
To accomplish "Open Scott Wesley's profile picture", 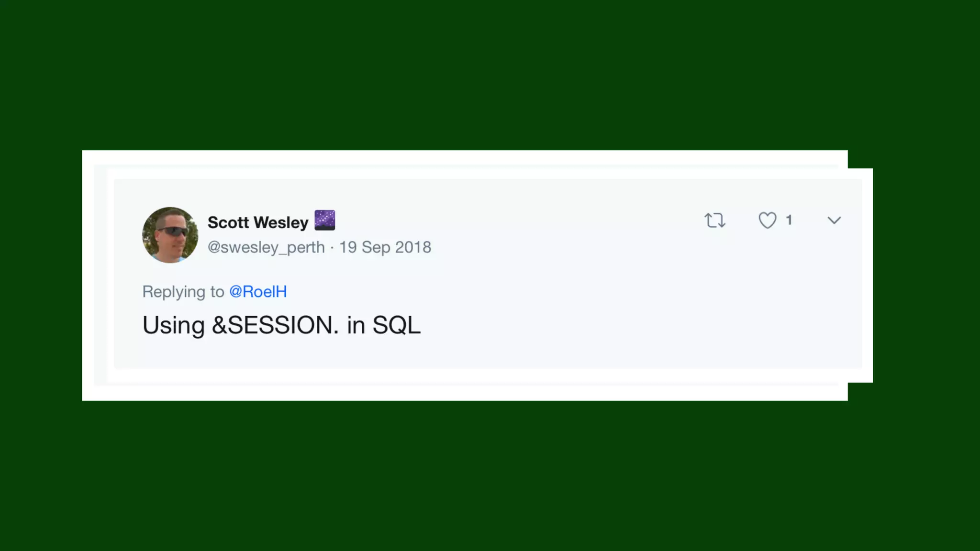I will click(x=170, y=235).
